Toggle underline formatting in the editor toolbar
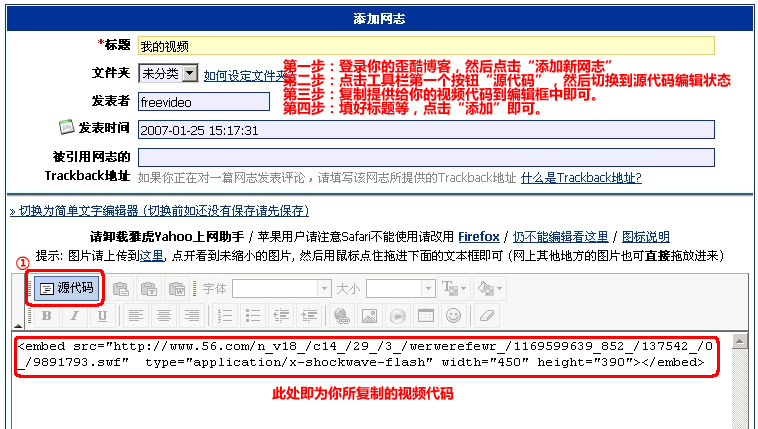Image resolution: width=758 pixels, height=429 pixels. coord(101,316)
